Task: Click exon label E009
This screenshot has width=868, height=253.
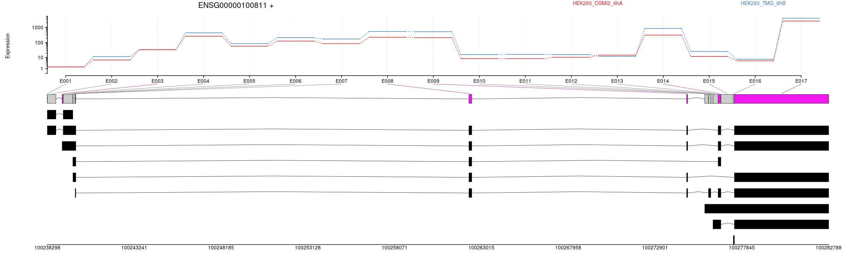Action: pyautogui.click(x=433, y=81)
